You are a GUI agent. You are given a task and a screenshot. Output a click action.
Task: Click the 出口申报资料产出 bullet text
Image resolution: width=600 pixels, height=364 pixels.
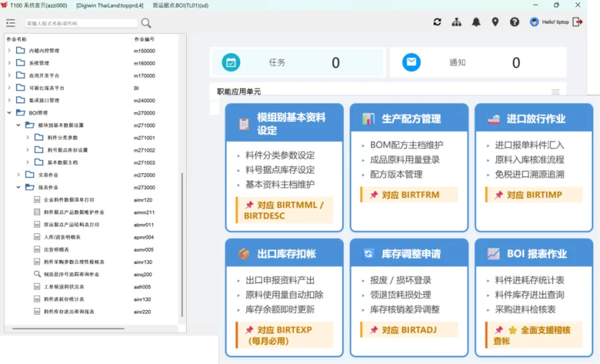coord(280,280)
